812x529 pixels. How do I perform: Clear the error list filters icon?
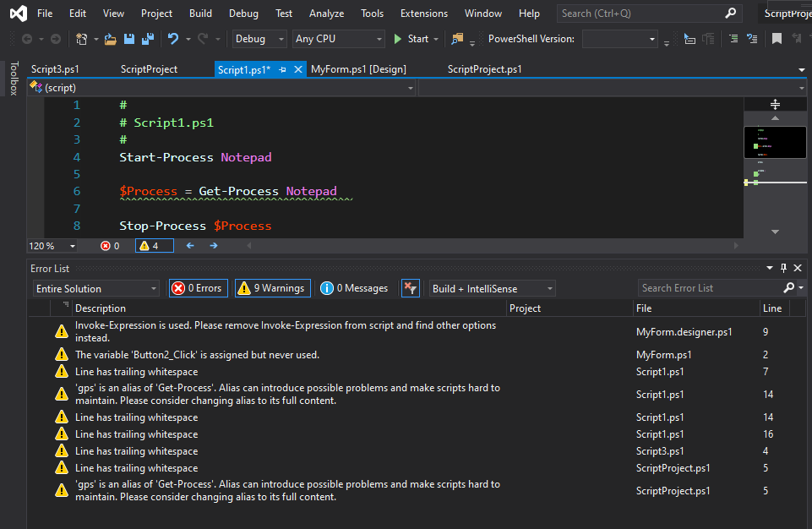410,287
